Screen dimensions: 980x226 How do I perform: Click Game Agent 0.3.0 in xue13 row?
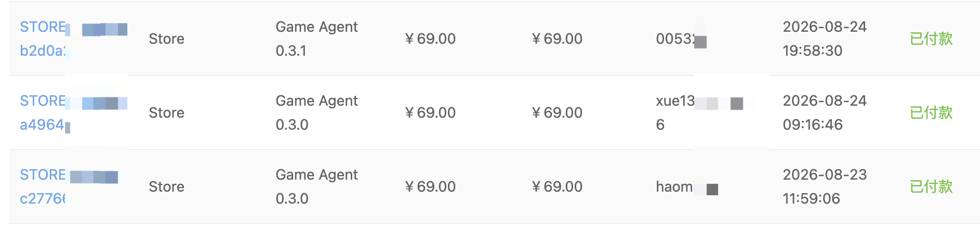pyautogui.click(x=316, y=112)
